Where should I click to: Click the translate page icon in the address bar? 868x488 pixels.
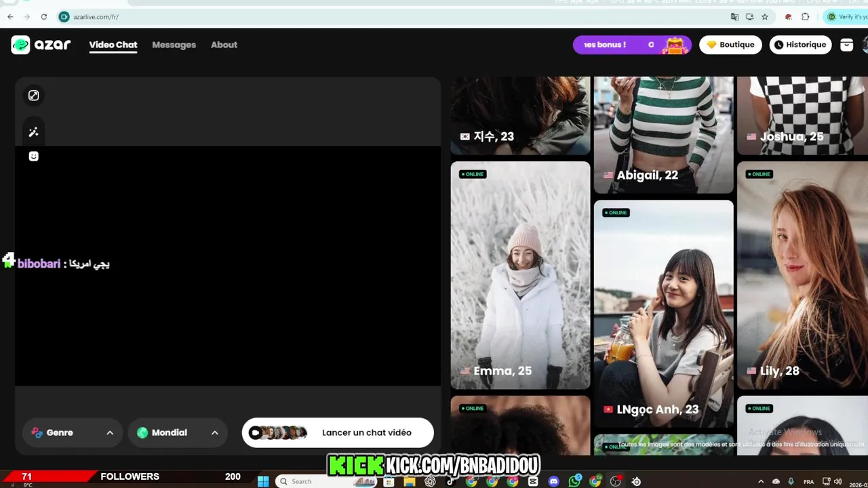tap(734, 16)
